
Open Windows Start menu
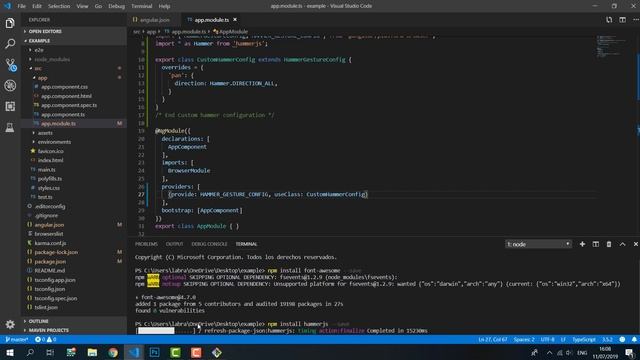(9, 352)
